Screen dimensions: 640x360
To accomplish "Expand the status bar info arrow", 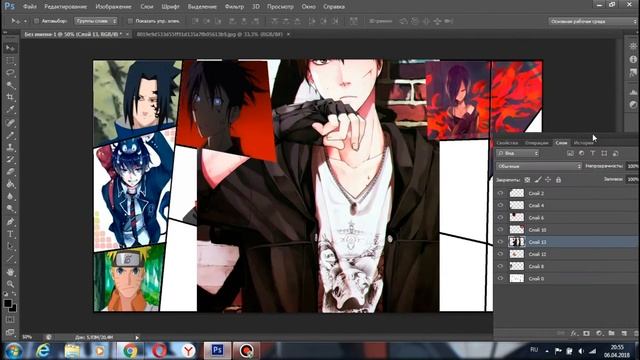I will [137, 338].
